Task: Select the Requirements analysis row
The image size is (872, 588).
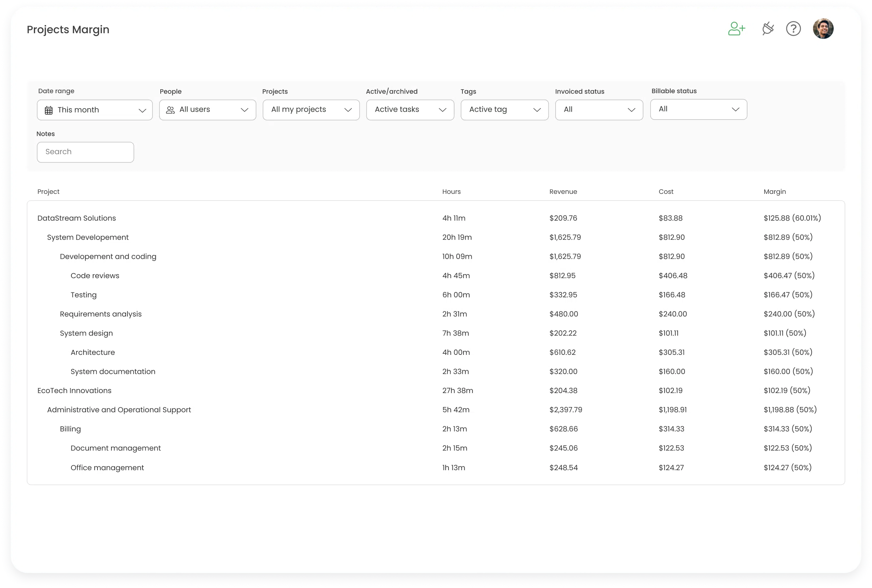Action: 436,314
